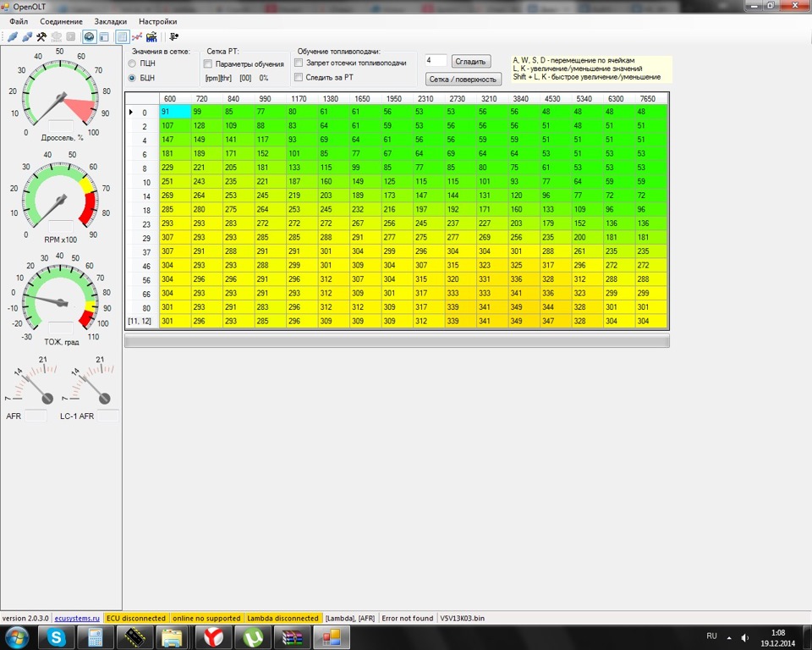812x650 pixels.
Task: Click the window layout toolbar icon
Action: pyautogui.click(x=103, y=37)
